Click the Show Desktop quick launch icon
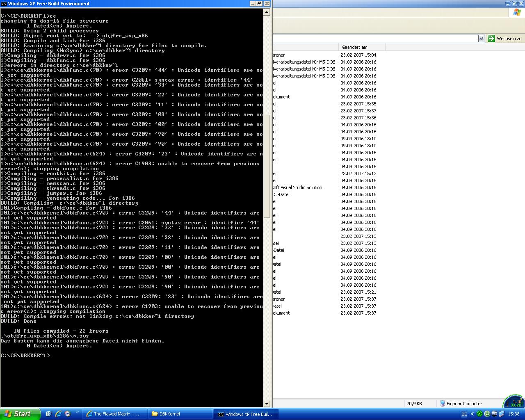Viewport: 525px width, 420px height. 48,414
